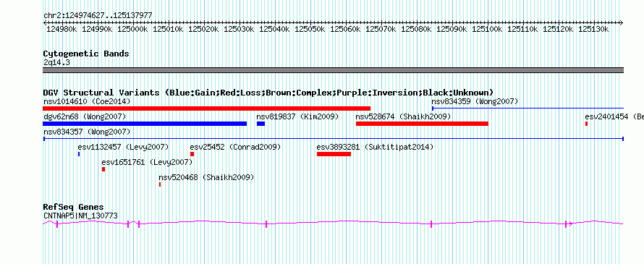Click the gray 2q14.3 cytogenetic band bar
Screen dimensions: 644x264
(x=333, y=70)
